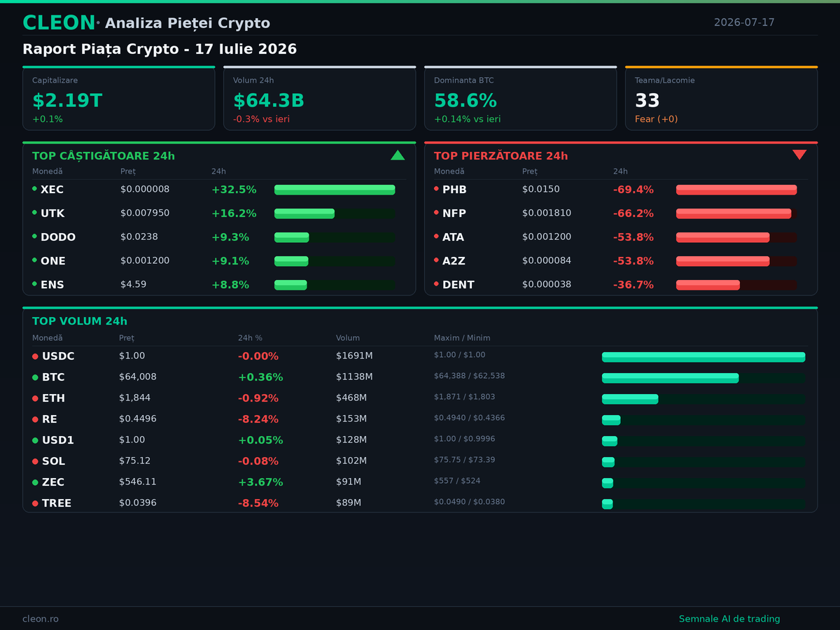Click the green status dot beside ZEC
Viewport: 840px width, 630px height.
pos(35,482)
